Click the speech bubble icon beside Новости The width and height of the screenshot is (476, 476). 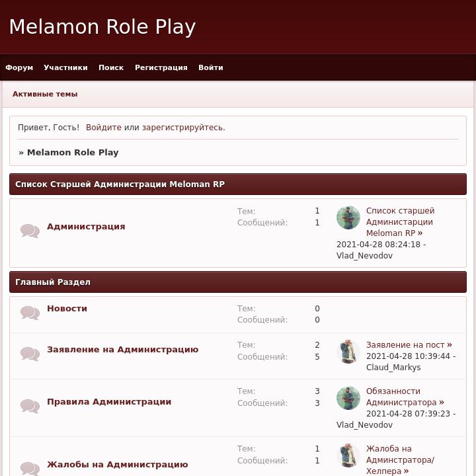pyautogui.click(x=30, y=313)
